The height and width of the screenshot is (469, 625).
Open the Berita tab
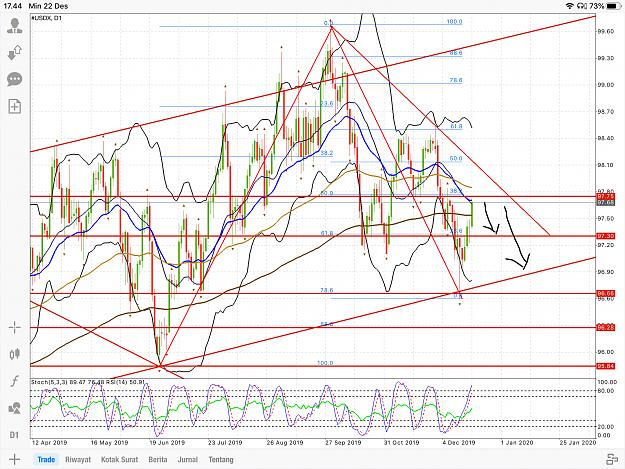(158, 459)
